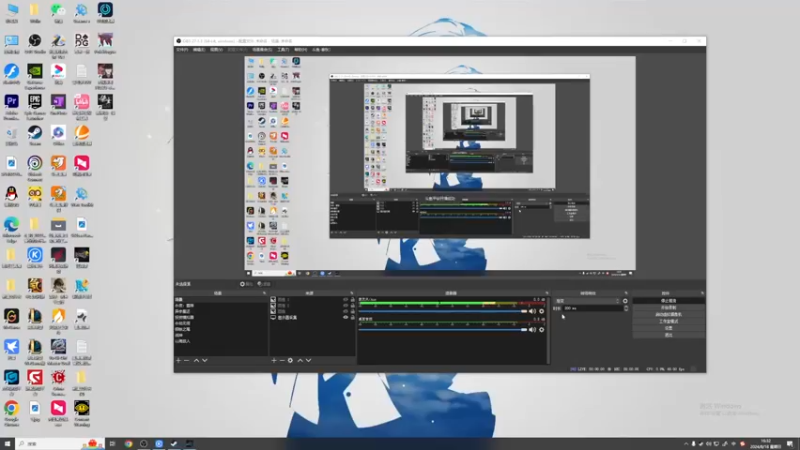Toggle the lock on the first source row
Viewport: 800px width, 450px height.
click(353, 299)
